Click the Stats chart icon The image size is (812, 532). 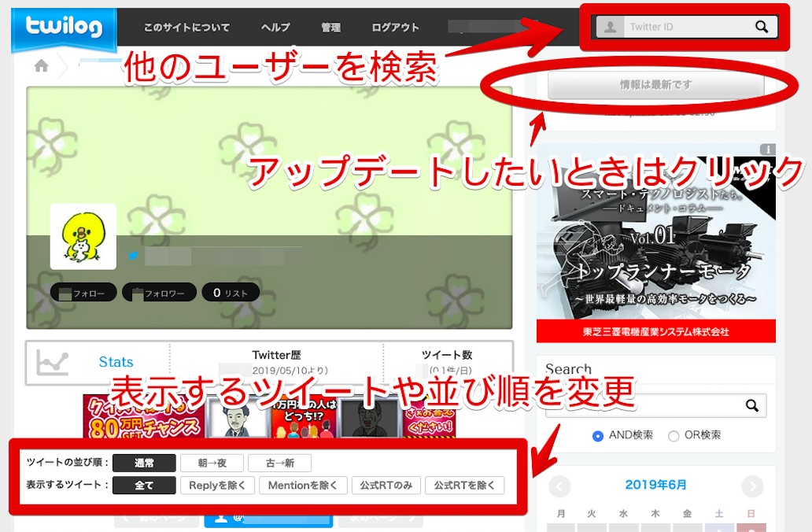(54, 362)
